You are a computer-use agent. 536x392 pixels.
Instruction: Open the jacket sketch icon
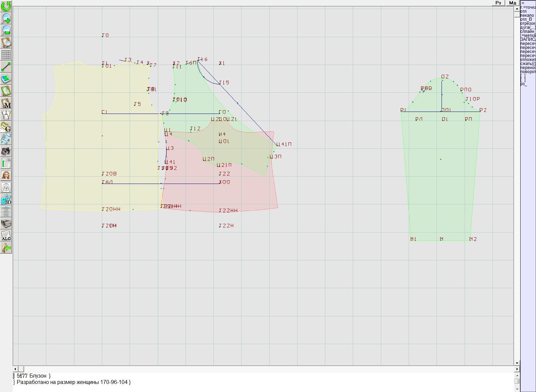[6, 187]
